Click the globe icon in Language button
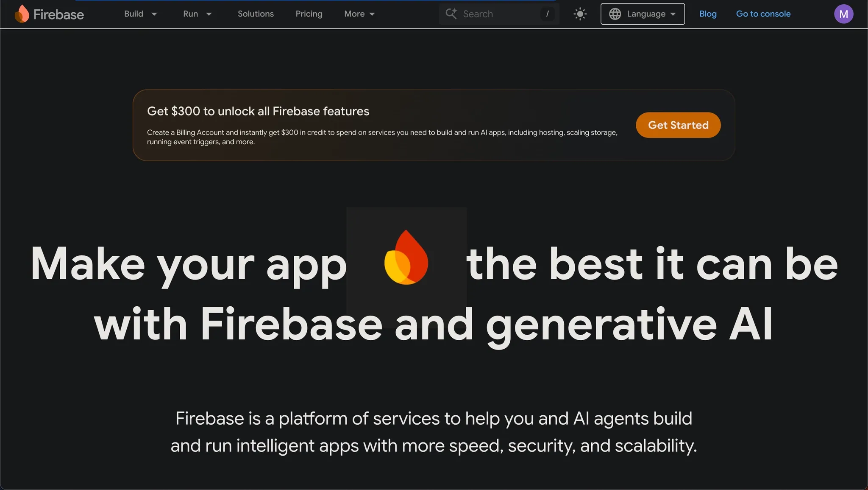This screenshot has width=868, height=490. click(615, 14)
